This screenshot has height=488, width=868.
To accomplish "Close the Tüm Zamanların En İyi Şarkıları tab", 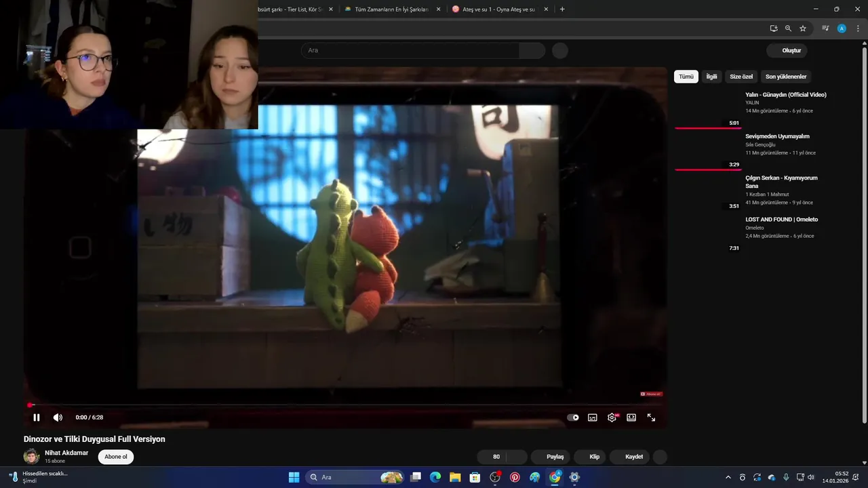I will [x=438, y=9].
